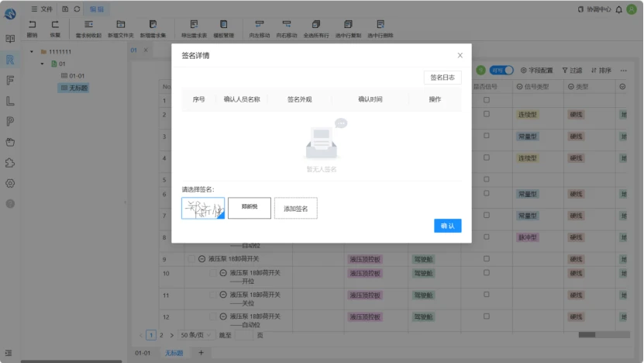Open the book icon in the left sidebar
The height and width of the screenshot is (363, 644).
pyautogui.click(x=10, y=39)
